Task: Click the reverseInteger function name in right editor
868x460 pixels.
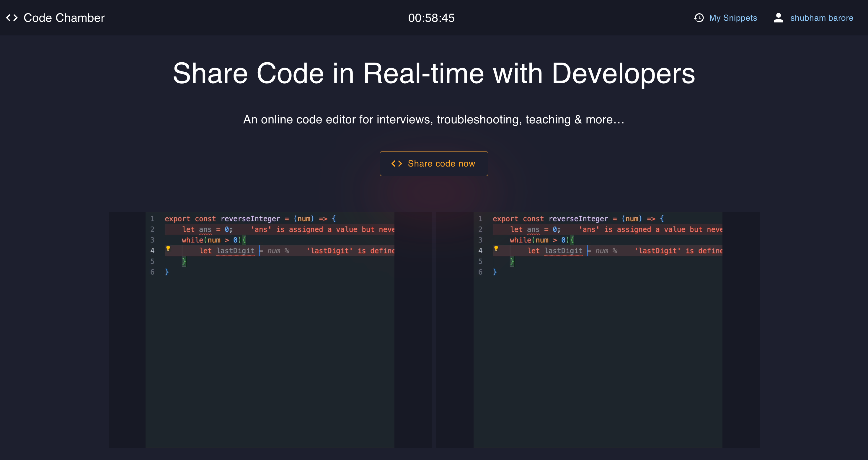Action: coord(579,218)
